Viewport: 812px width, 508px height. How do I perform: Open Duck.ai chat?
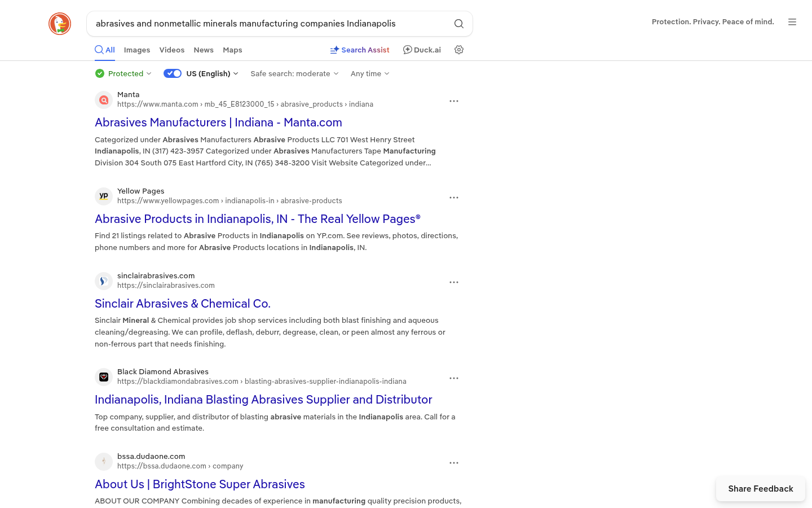point(422,50)
